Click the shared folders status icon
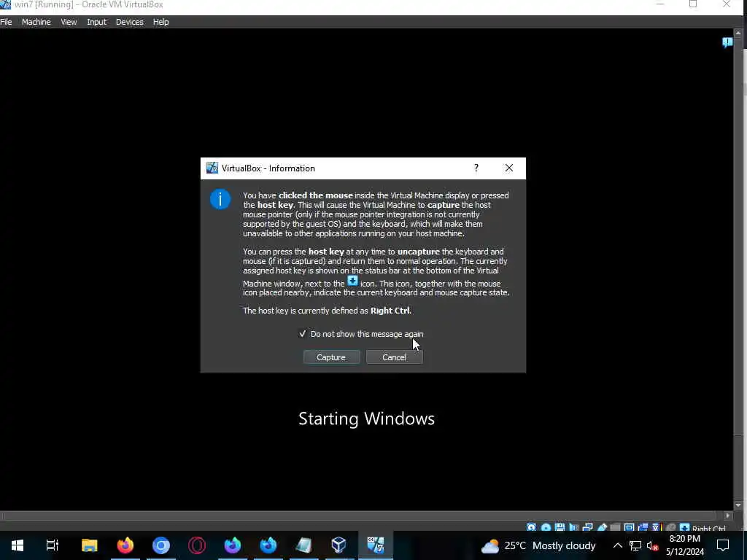Viewport: 747px width, 560px height. pyautogui.click(x=615, y=528)
